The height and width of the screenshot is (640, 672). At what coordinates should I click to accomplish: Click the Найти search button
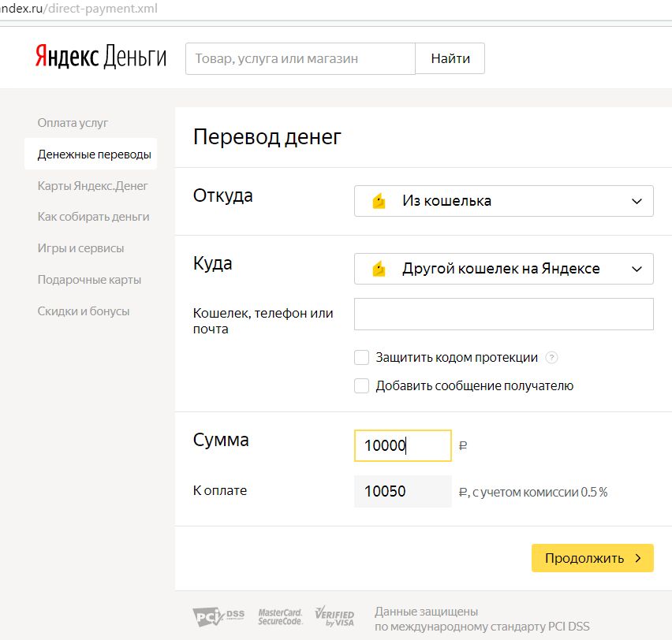(x=450, y=58)
